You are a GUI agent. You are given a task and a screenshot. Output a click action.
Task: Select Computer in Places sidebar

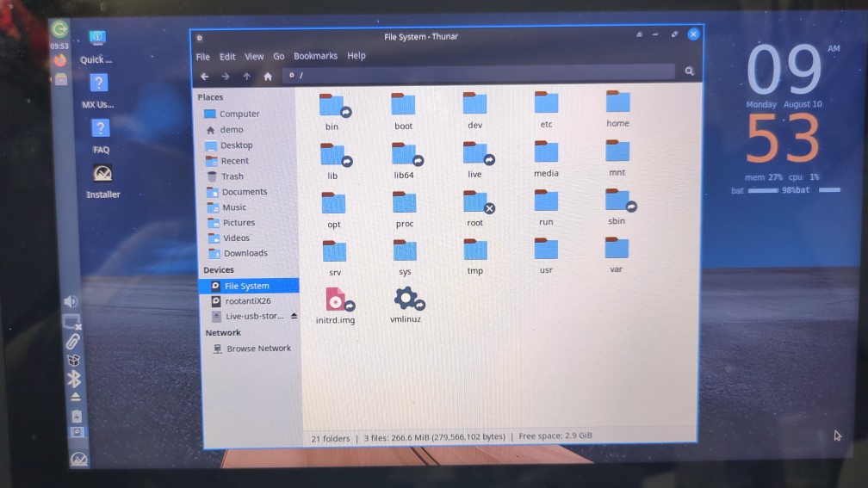point(232,114)
